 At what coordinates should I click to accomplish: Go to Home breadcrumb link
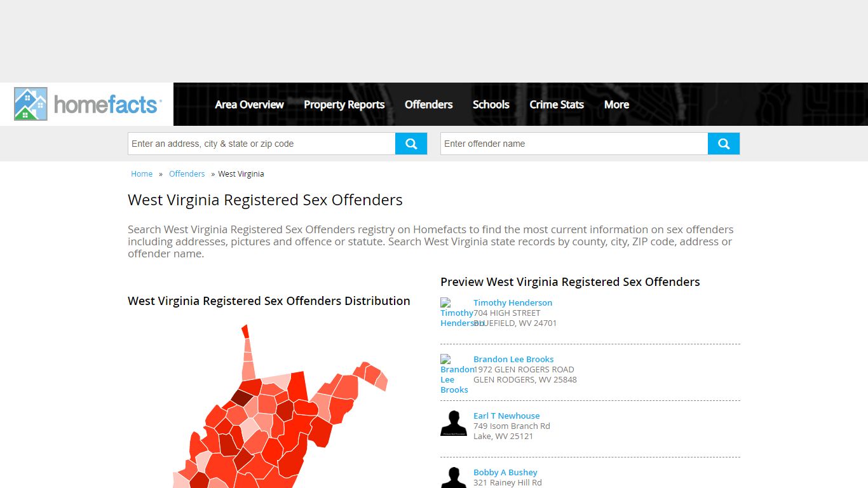click(x=142, y=173)
